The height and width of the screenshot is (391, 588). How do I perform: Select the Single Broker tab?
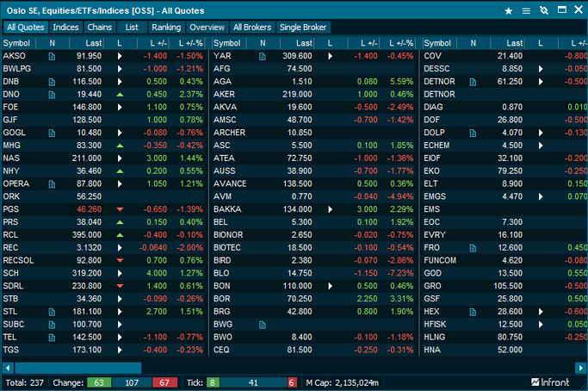coord(303,28)
